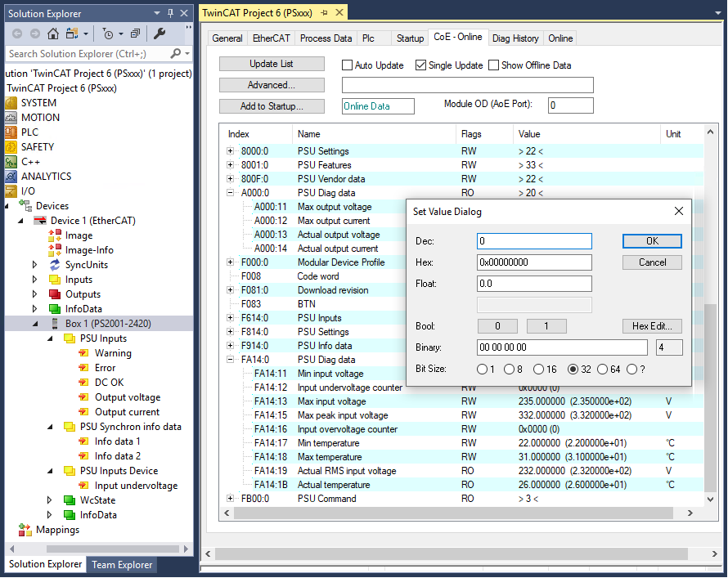728x578 pixels.
Task: Click the Collapse All icon in toolbar
Action: pos(135,34)
